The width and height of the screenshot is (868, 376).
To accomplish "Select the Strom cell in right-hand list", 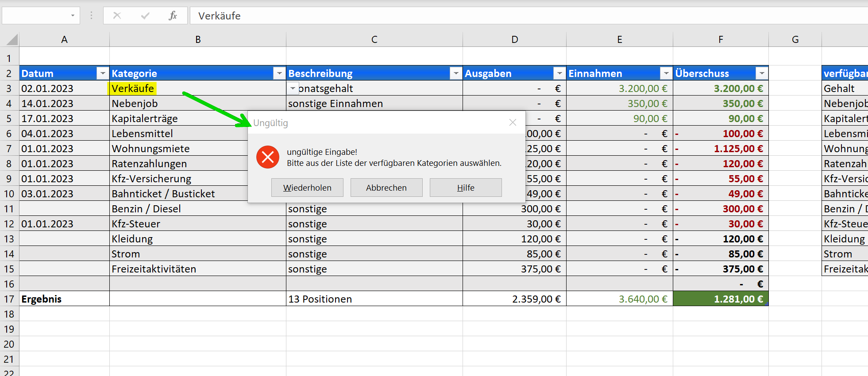I will tap(845, 254).
